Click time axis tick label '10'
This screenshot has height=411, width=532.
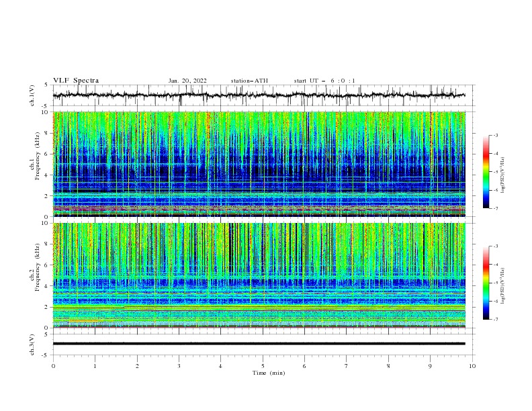coord(472,366)
